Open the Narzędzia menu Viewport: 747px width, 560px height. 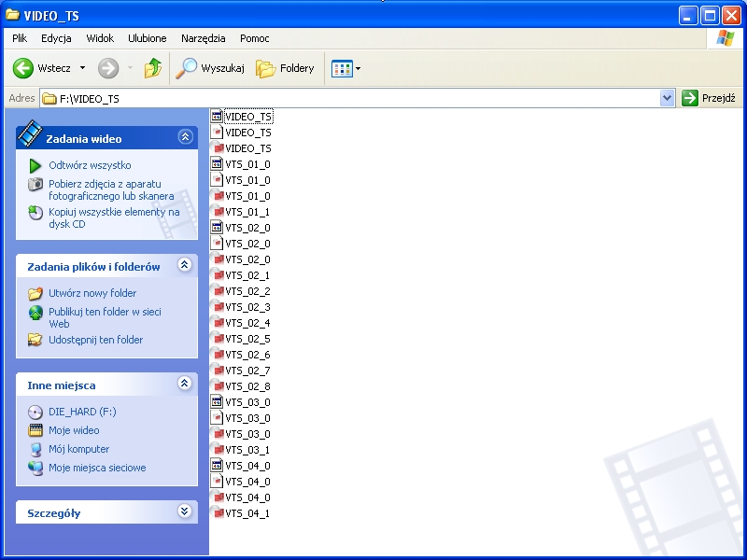click(x=203, y=38)
